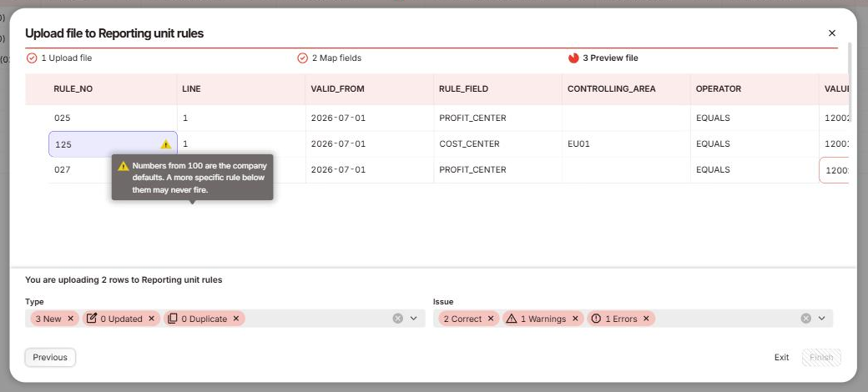The height and width of the screenshot is (392, 868).
Task: Select the EQUALS operator in row 025
Action: point(755,118)
